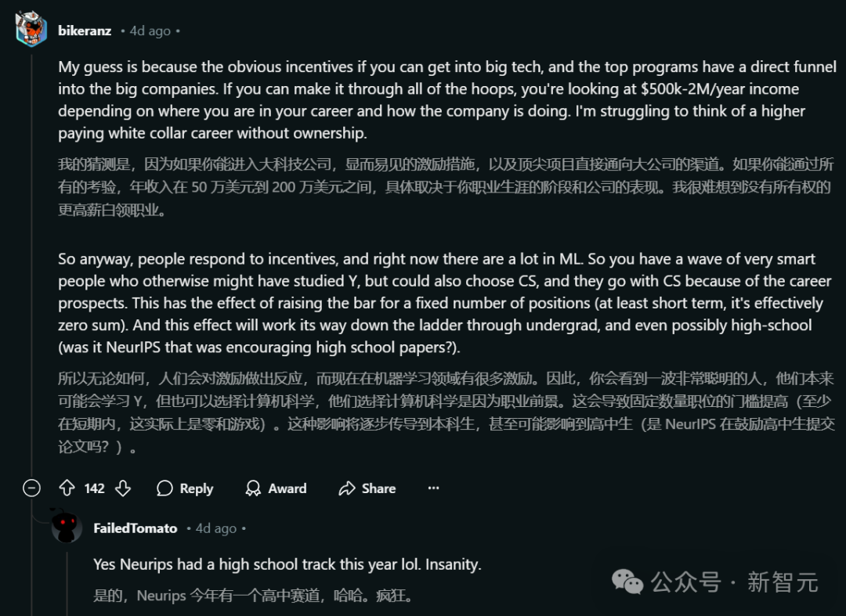Open the three-dot more options menu
This screenshot has height=616, width=846.
[433, 488]
